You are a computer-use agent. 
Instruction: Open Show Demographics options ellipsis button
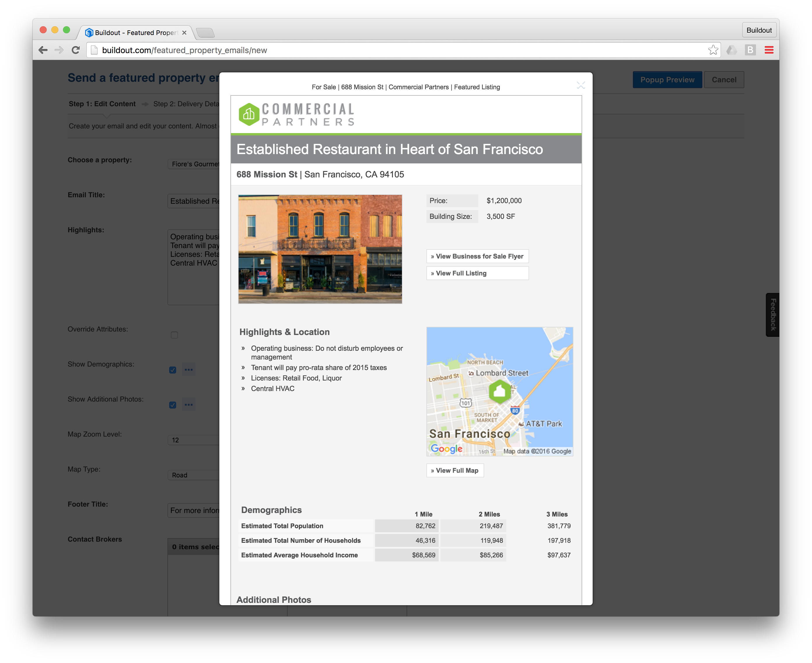pos(189,370)
